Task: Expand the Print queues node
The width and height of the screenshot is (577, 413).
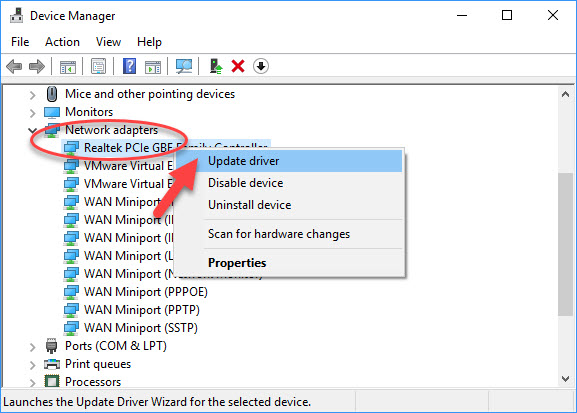Action: pos(32,365)
